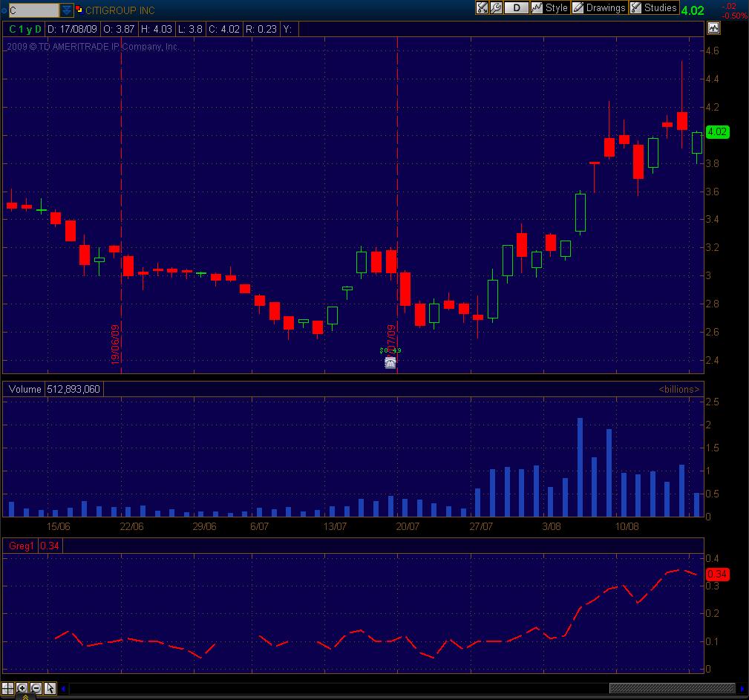Click the right scroll arrow of timeline scrollbar

point(742,689)
